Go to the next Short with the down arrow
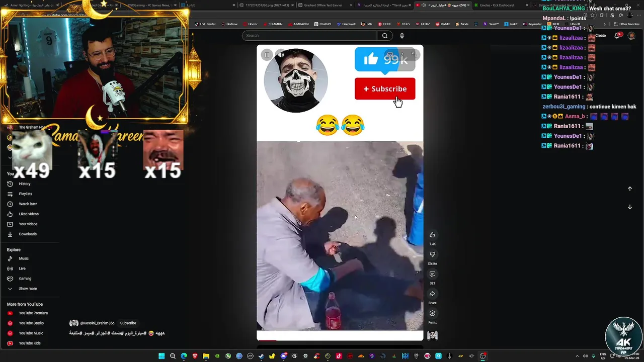 [x=629, y=207]
